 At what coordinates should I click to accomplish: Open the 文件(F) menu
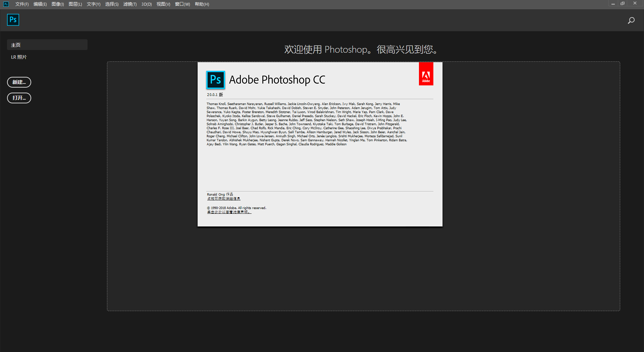pyautogui.click(x=22, y=4)
